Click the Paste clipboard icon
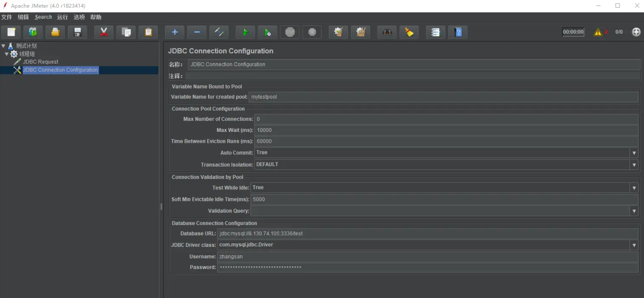The height and width of the screenshot is (298, 644). coord(148,32)
